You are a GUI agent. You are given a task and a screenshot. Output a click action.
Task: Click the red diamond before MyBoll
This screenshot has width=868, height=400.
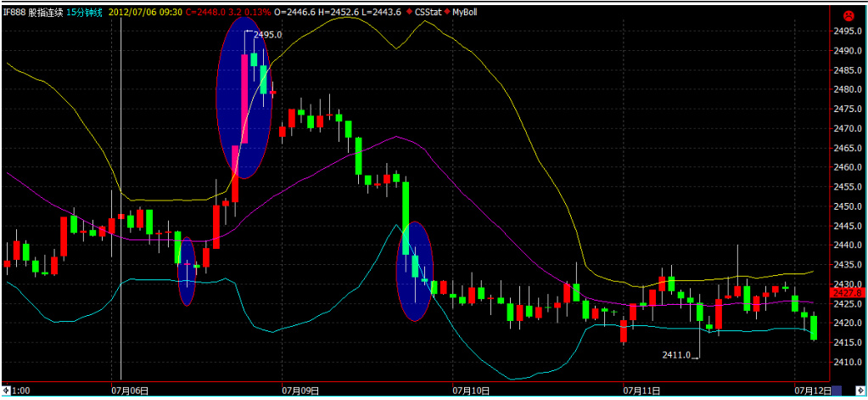(x=447, y=13)
